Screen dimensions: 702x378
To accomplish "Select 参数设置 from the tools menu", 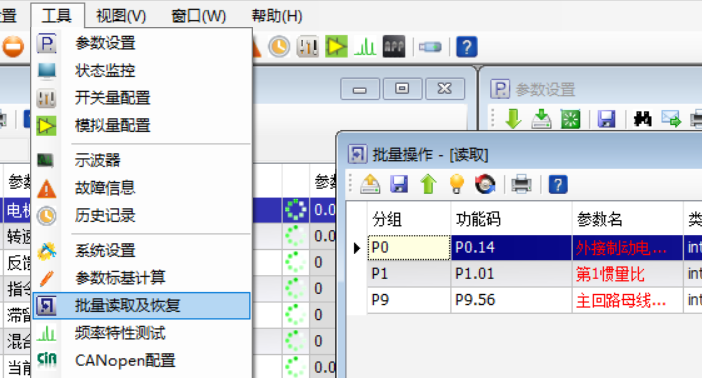I will [141, 43].
